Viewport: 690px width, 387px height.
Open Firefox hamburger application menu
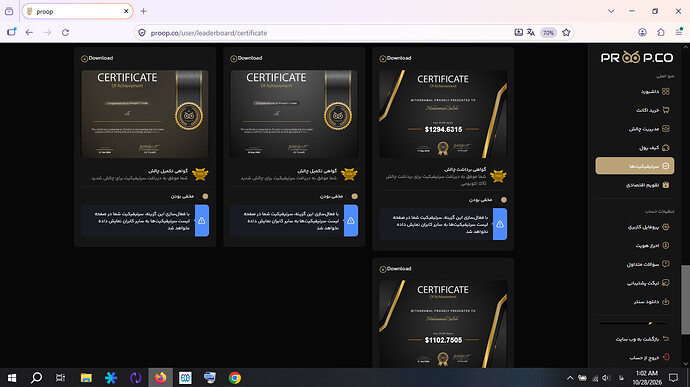click(679, 33)
